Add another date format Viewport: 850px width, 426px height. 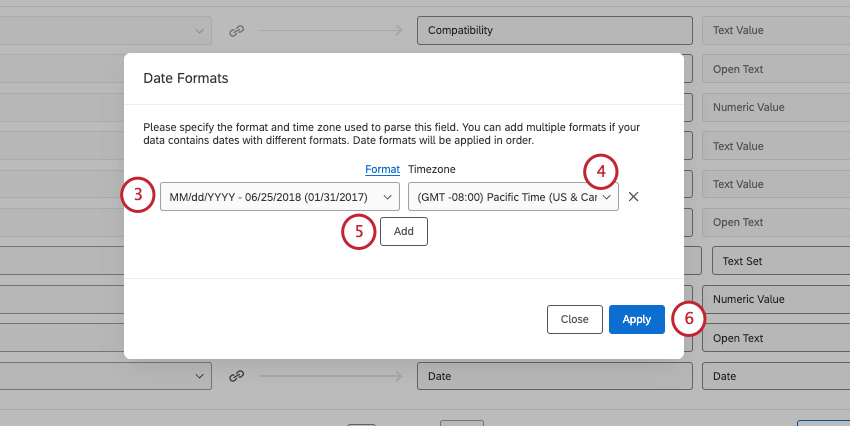(x=403, y=231)
